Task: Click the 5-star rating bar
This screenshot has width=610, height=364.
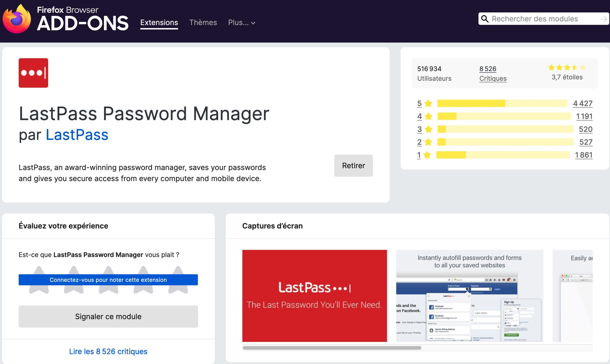Action: click(x=502, y=104)
